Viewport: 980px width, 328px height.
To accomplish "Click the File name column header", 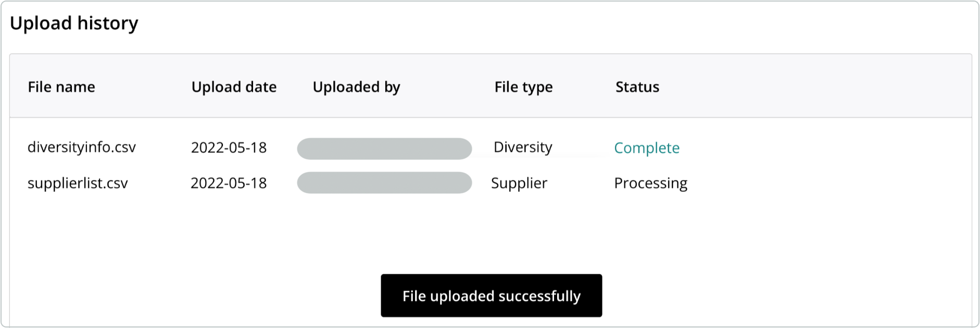I will coord(61,87).
